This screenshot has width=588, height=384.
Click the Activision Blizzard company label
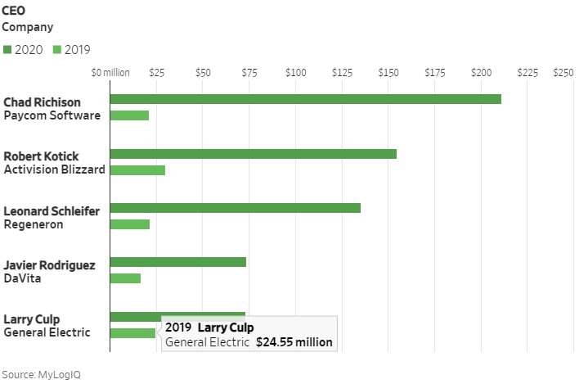(x=54, y=169)
